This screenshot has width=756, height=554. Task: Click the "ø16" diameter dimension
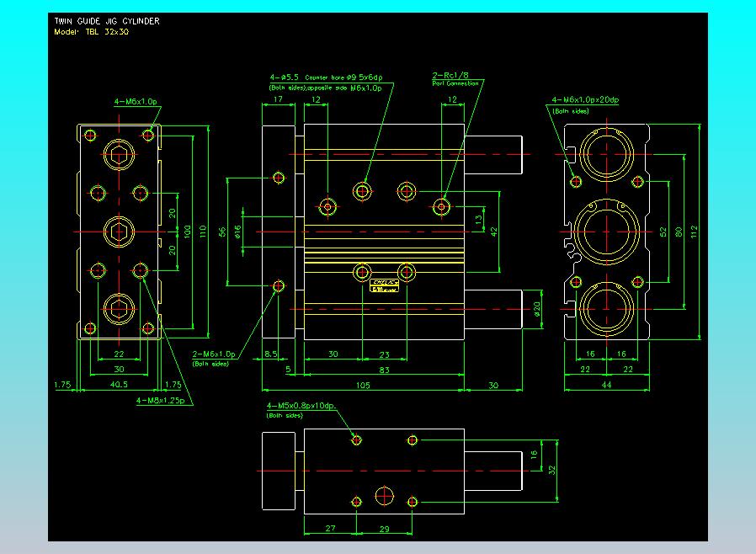[237, 232]
